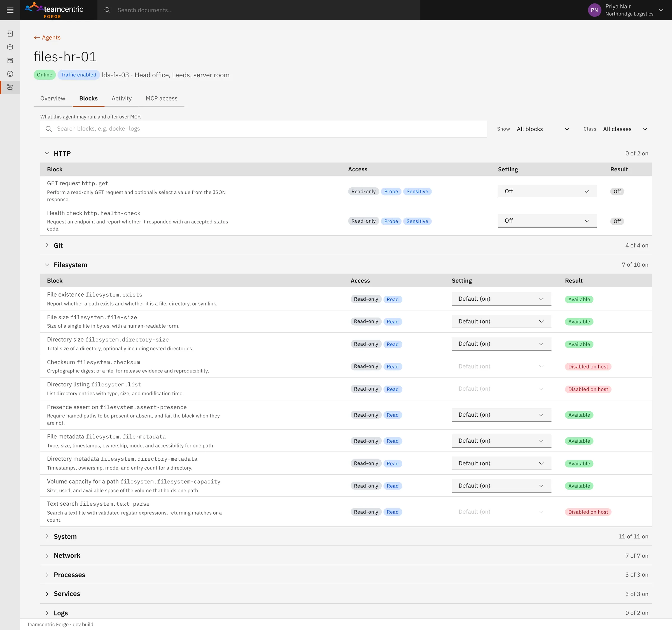Viewport: 672px width, 630px height.
Task: Open the notebook icon in the sidebar
Action: [10, 34]
